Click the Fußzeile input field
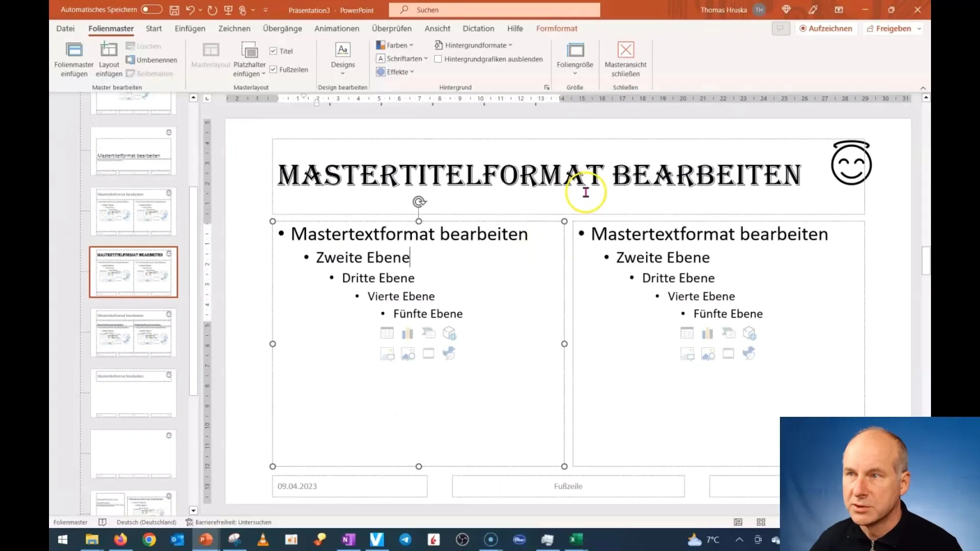 click(x=568, y=485)
